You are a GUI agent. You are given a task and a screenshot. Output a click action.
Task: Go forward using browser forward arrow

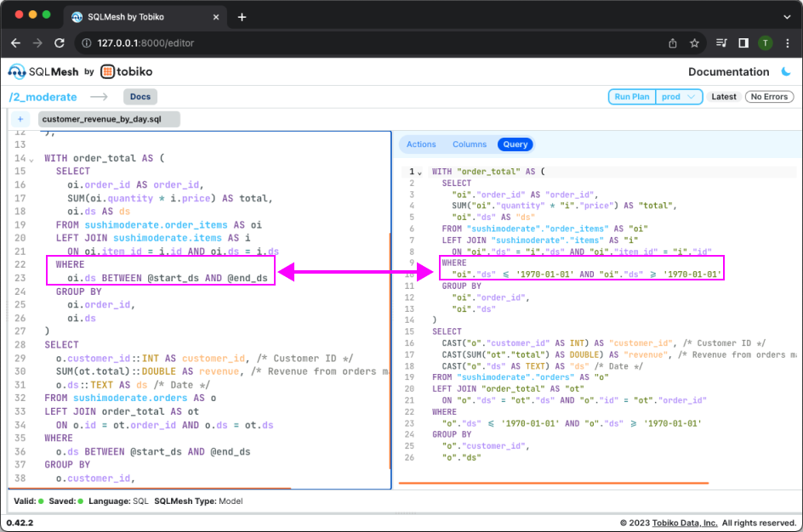pos(37,43)
